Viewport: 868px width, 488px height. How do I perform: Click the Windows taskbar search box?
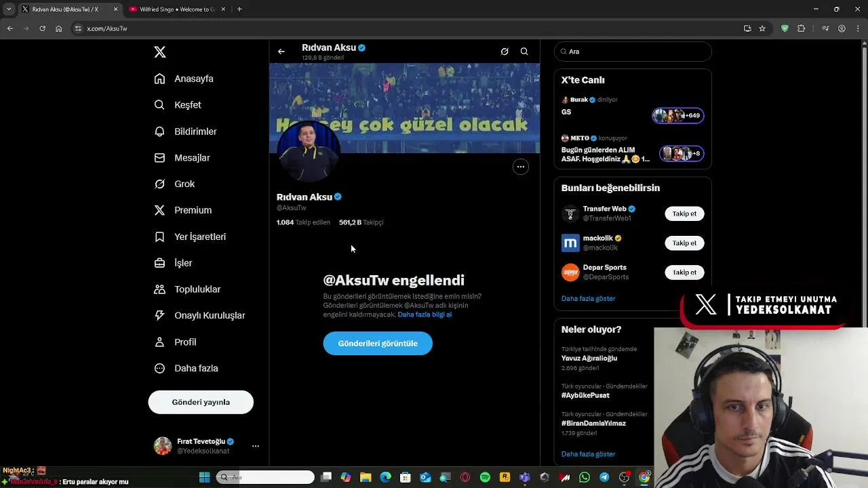(x=265, y=477)
